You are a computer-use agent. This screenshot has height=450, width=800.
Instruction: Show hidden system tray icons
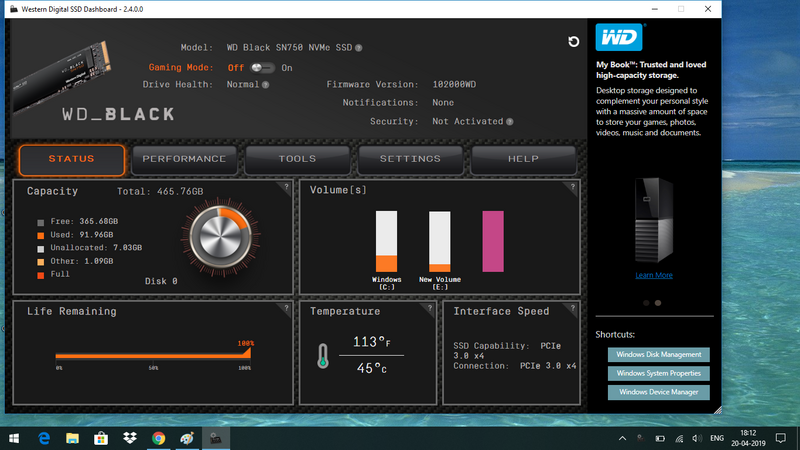[622, 438]
